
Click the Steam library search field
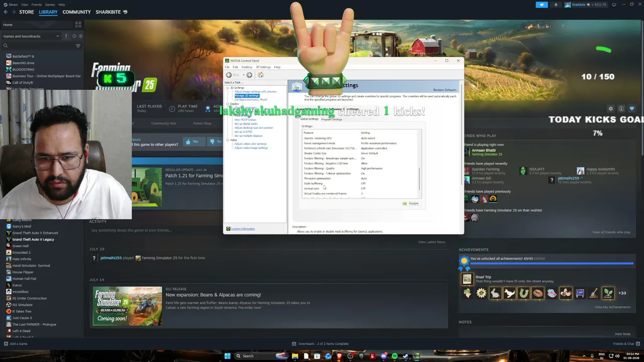coord(38,46)
